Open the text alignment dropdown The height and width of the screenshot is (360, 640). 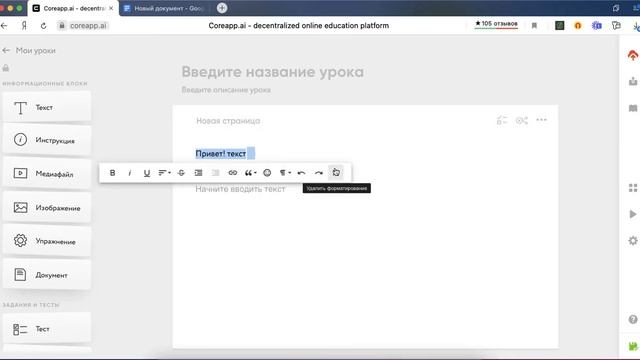[164, 173]
